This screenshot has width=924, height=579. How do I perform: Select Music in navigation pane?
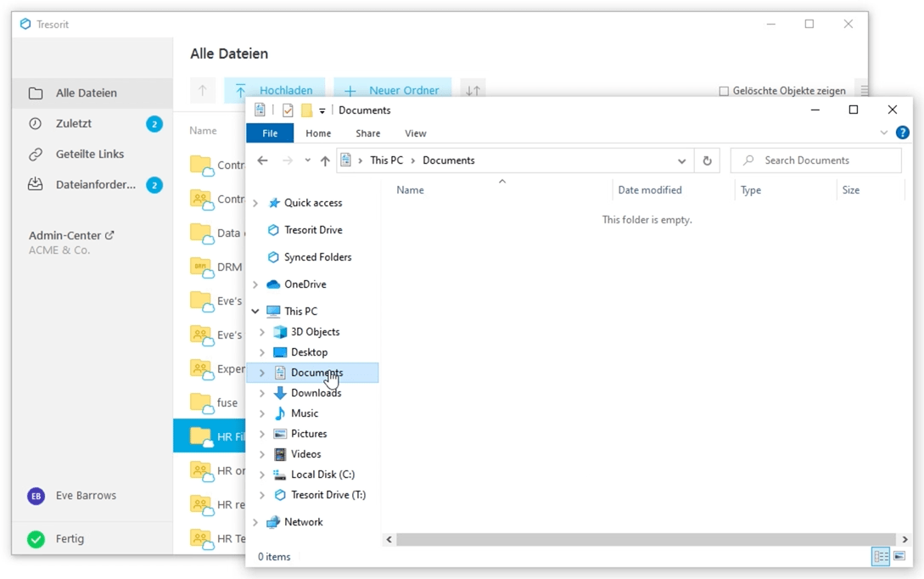coord(304,413)
